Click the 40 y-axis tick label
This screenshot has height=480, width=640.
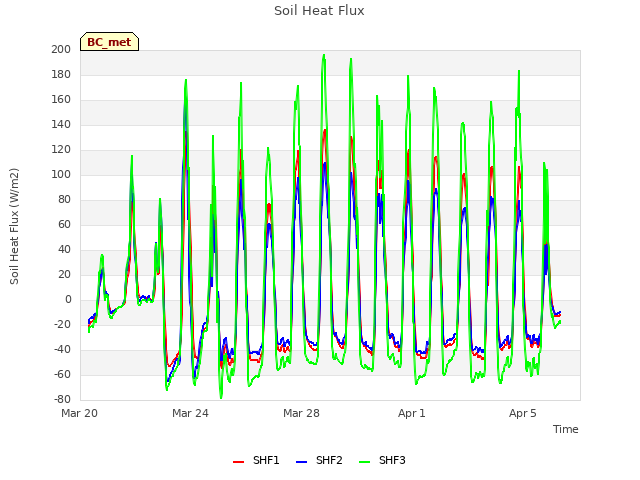click(x=64, y=249)
